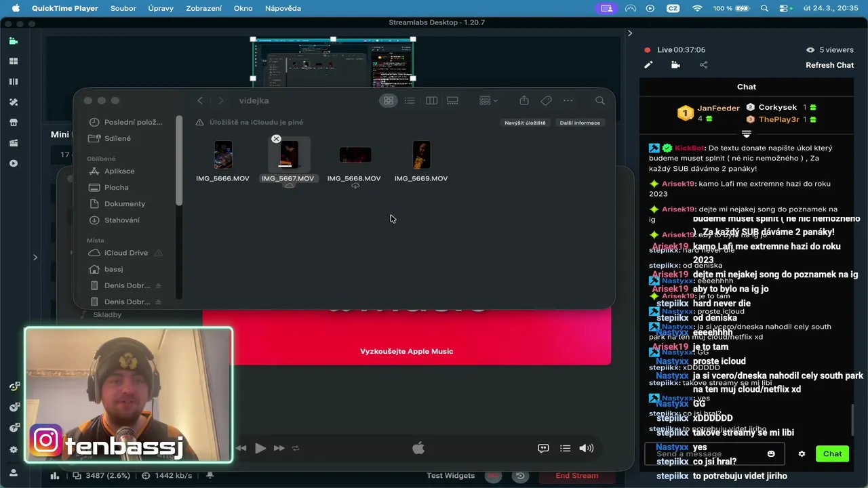Open Streamlabs settings gear in left sidebar
868x488 pixels.
point(14,449)
